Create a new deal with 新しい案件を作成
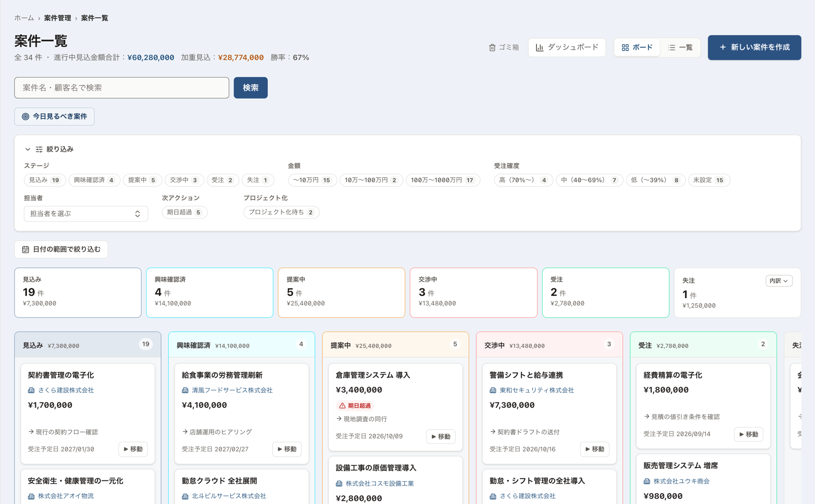 [754, 47]
